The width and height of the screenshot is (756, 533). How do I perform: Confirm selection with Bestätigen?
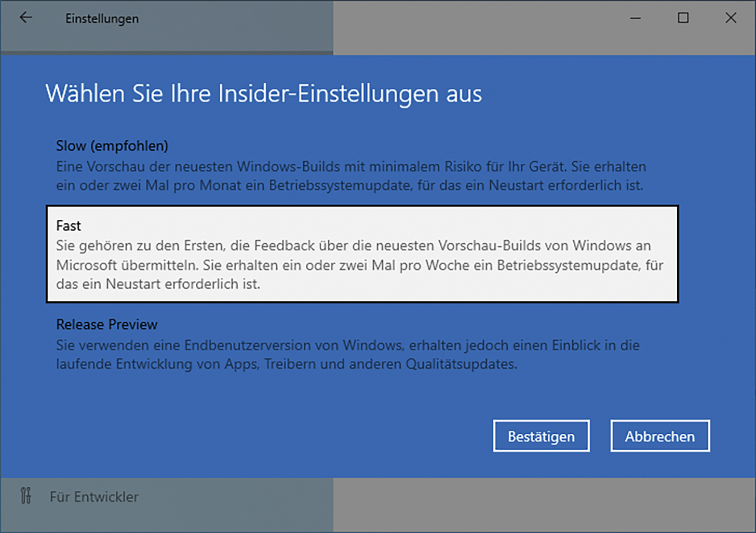coord(541,436)
